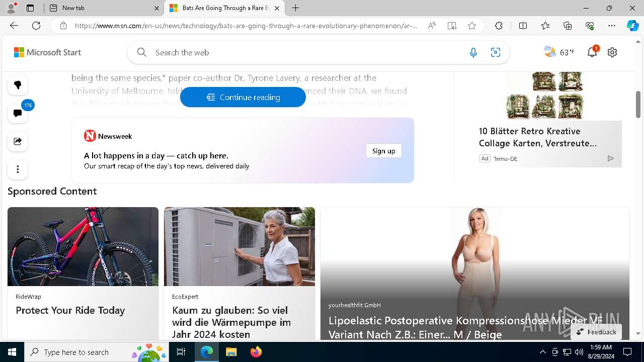Open EcoExpert heat pump ad image
This screenshot has width=644, height=362.
239,246
